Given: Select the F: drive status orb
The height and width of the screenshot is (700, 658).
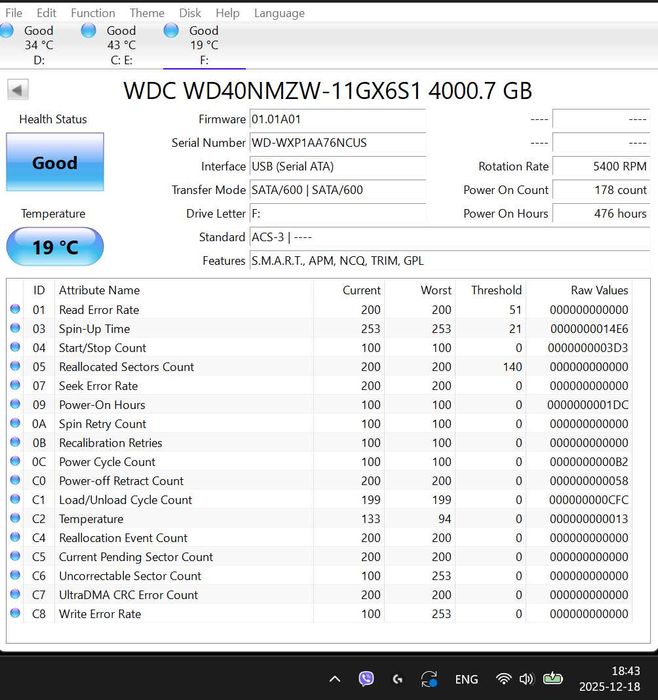Looking at the screenshot, I should point(171,30).
